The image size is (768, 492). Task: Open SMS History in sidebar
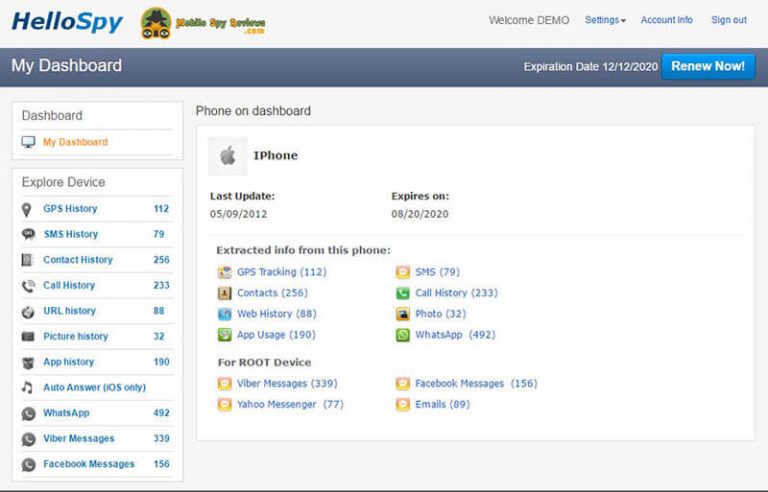[x=71, y=234]
